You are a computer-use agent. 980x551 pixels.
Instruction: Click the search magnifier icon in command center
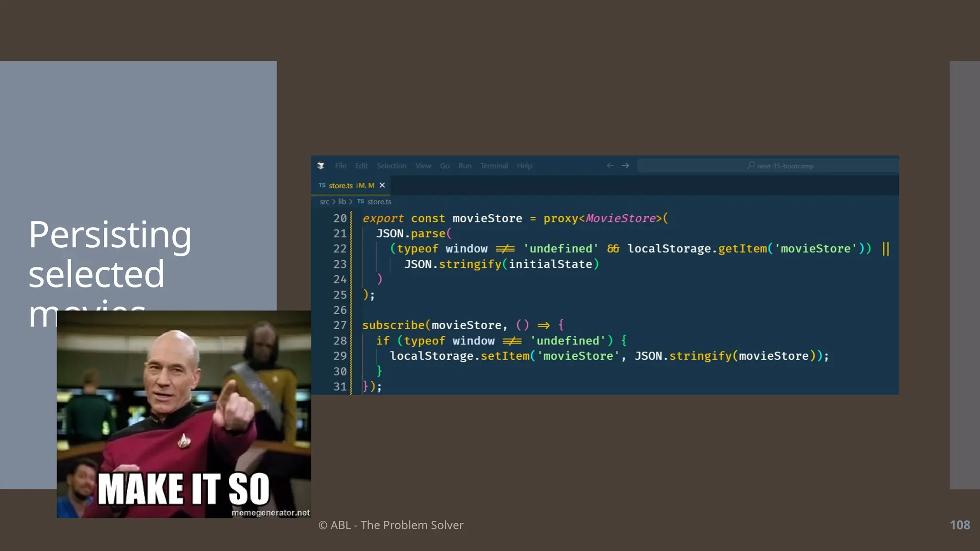pos(751,165)
